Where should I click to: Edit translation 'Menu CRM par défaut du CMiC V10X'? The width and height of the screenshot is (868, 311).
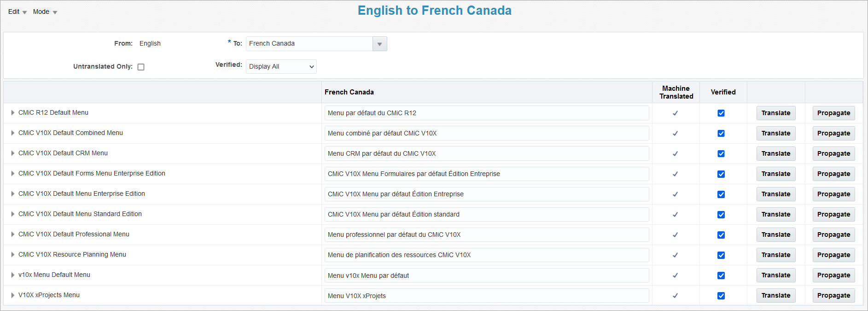[x=487, y=153]
